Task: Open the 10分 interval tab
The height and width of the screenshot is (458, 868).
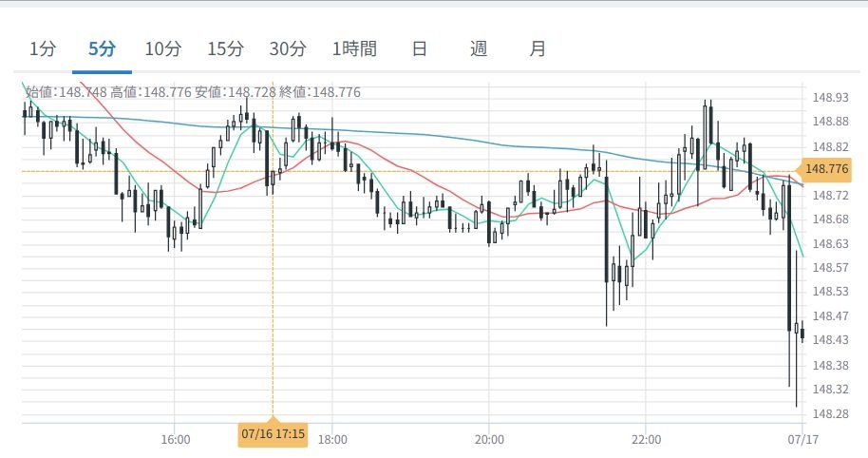Action: (x=162, y=48)
